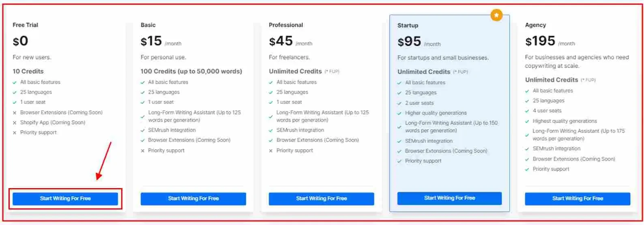The width and height of the screenshot is (644, 225).
Task: Click the checkmark beside Highest quality generations
Action: click(527, 121)
